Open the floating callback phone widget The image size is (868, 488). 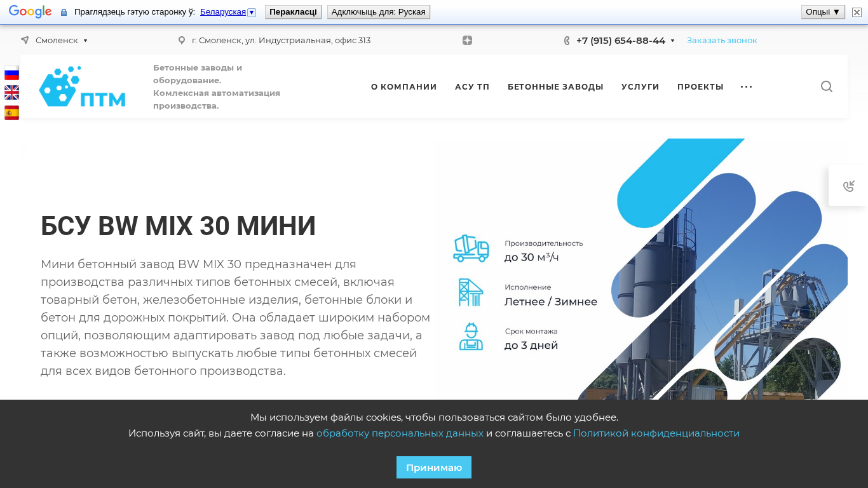tap(848, 186)
